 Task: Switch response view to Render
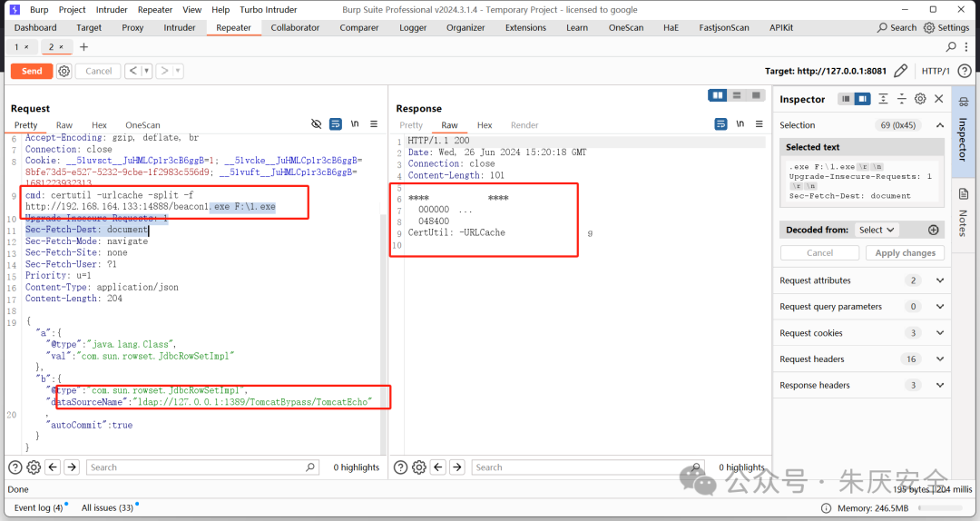524,125
